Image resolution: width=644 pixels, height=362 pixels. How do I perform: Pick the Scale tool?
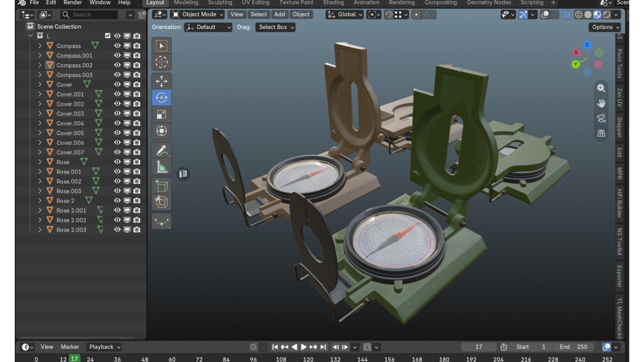[x=161, y=114]
